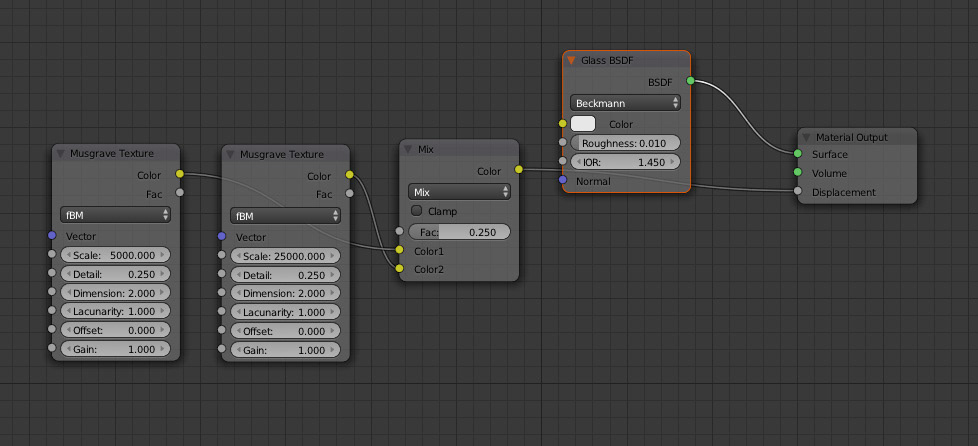Select the Material Output node by its title
978x446 pixels.
[x=851, y=137]
